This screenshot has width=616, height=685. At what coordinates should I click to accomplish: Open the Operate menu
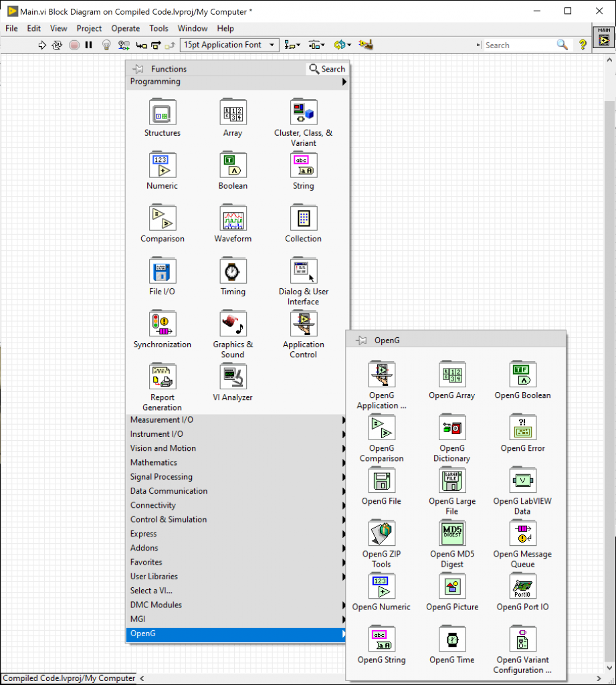pos(125,28)
